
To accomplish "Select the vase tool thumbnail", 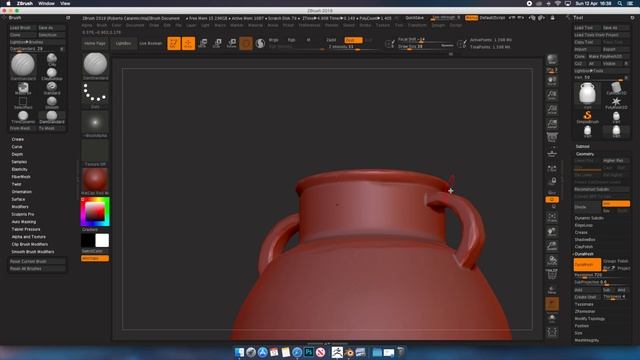I will point(587,95).
